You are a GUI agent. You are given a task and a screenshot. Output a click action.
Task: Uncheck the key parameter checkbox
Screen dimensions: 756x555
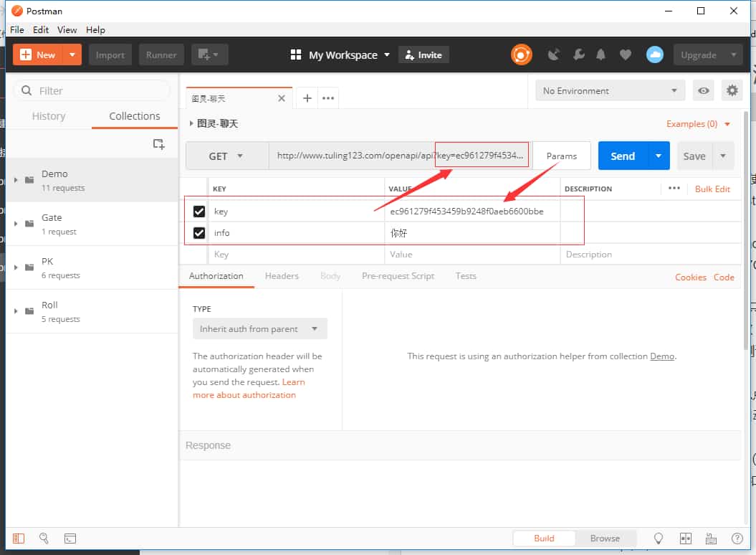tap(199, 212)
